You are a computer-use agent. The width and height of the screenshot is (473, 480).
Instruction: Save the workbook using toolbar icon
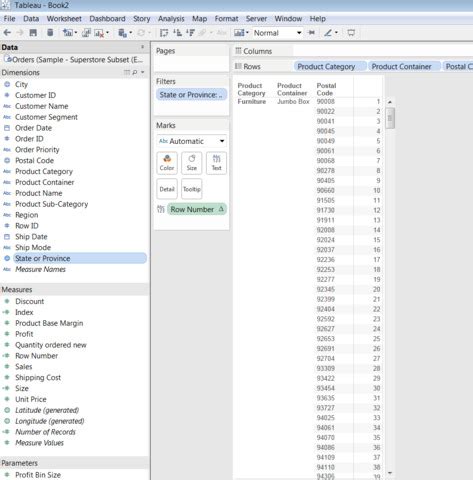[x=33, y=33]
